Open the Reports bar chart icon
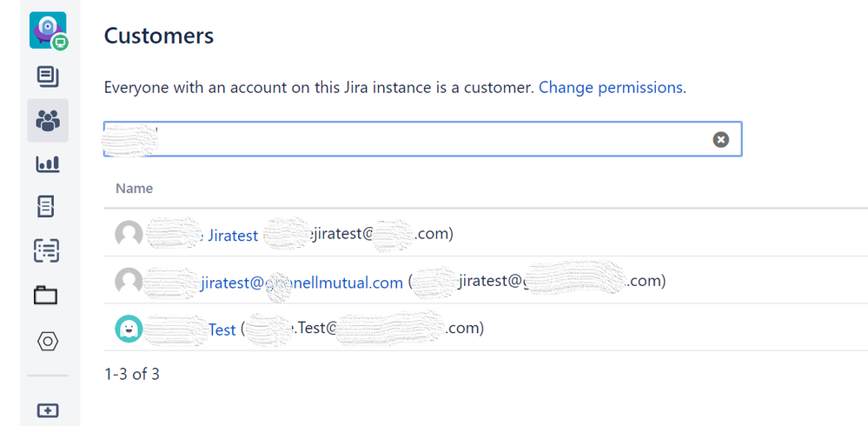Screen dimensions: 868x426 click(48, 163)
